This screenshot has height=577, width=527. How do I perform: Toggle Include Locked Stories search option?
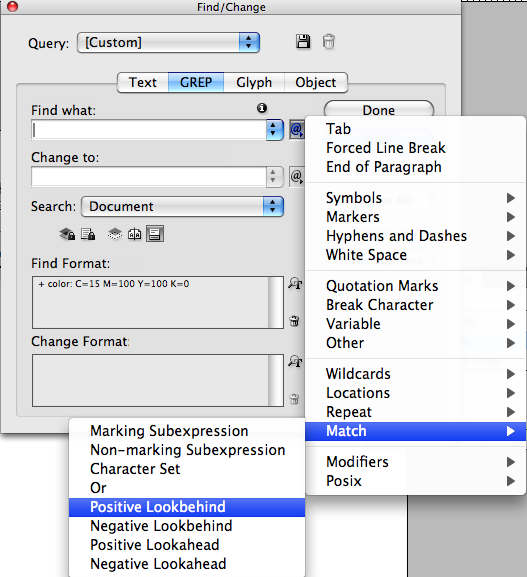click(88, 234)
